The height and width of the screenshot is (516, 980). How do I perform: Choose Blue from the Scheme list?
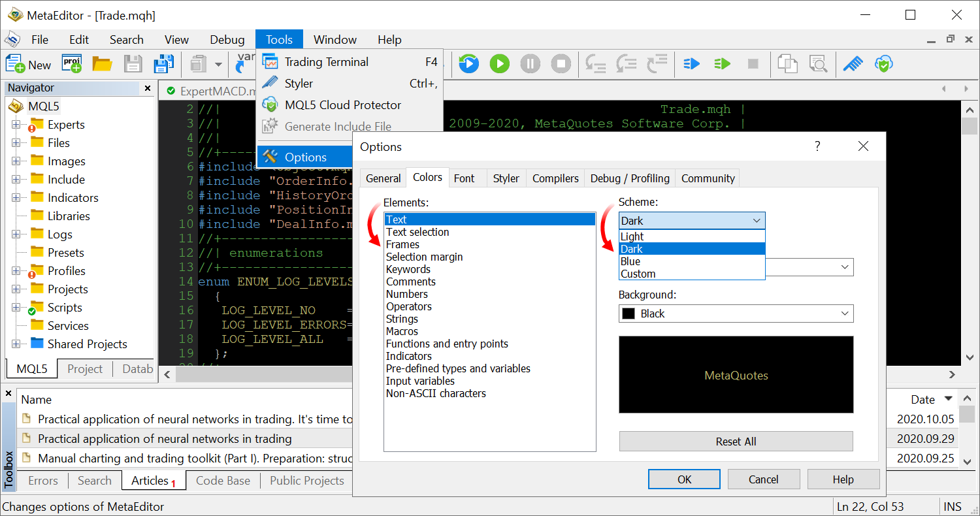tap(692, 261)
